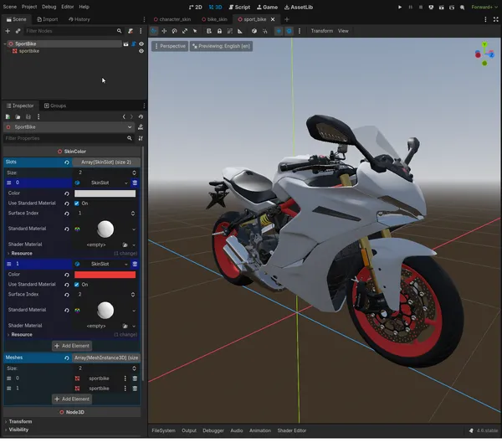Click the load resource folder icon in Inspector
This screenshot has width=502, height=448.
(18, 117)
